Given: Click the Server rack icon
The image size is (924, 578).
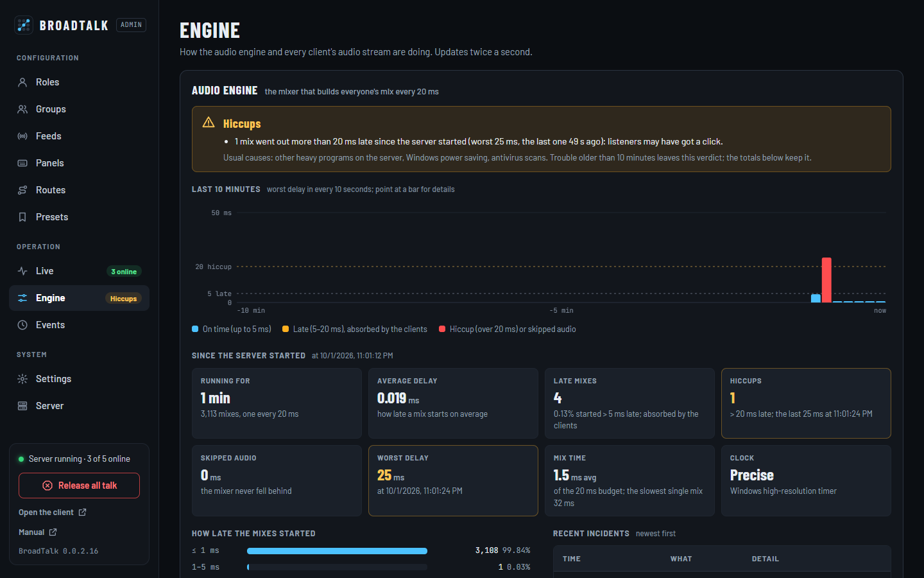Looking at the screenshot, I should tap(22, 406).
